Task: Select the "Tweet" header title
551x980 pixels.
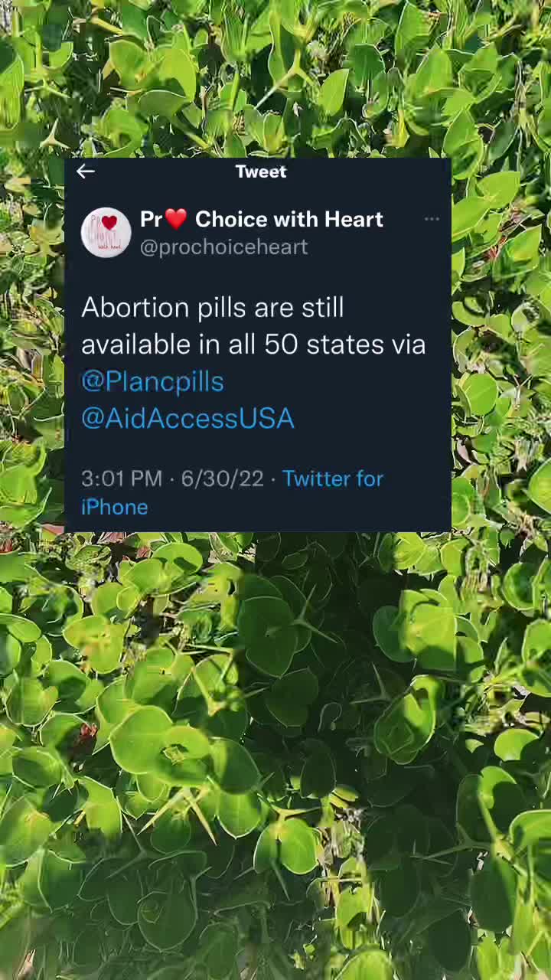Action: tap(261, 171)
